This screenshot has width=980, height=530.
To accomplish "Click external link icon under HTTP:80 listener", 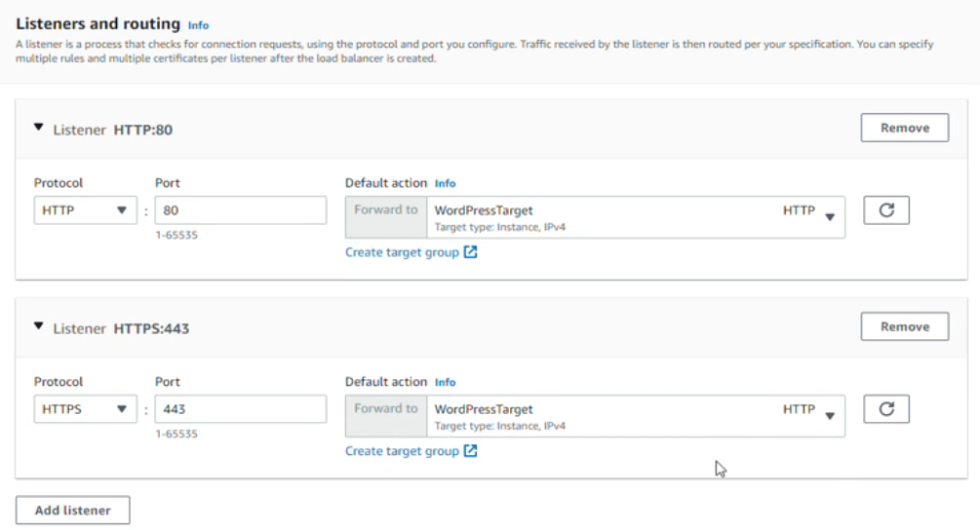I will tap(471, 252).
